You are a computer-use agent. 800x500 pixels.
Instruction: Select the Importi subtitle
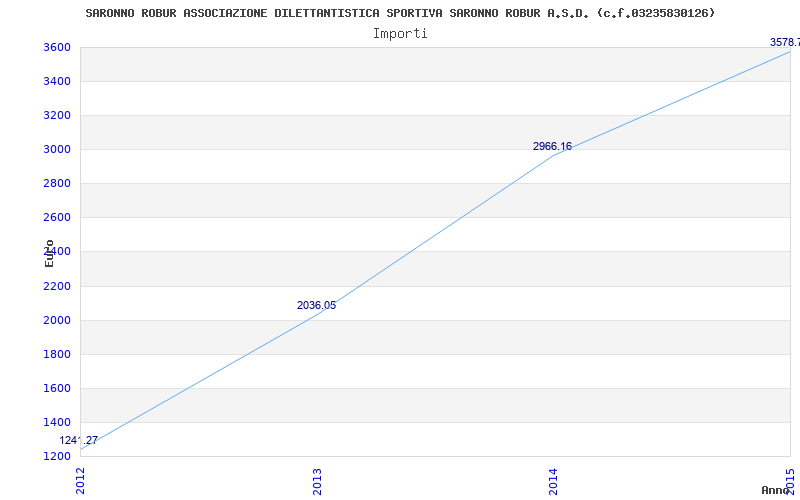(x=400, y=34)
